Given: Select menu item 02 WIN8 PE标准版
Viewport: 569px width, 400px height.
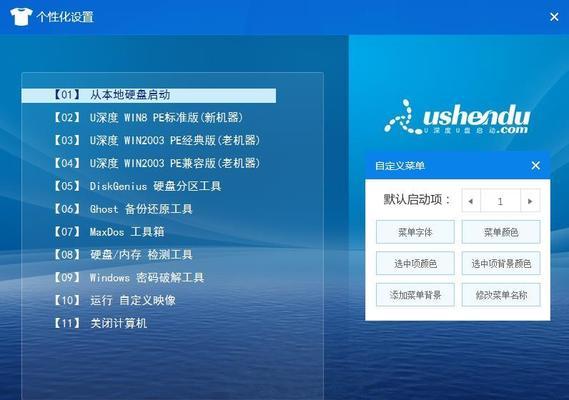Looking at the screenshot, I should [148, 118].
